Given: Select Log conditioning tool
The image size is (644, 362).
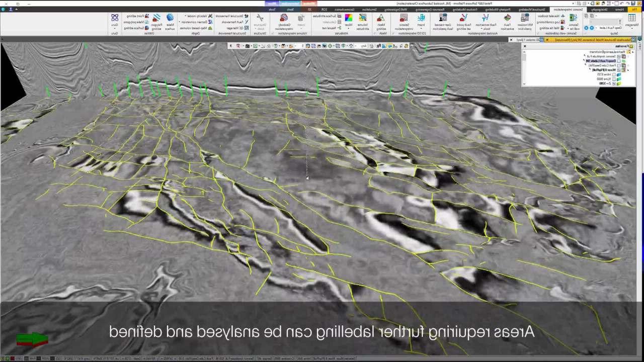Looking at the screenshot, I should tap(551, 22).
